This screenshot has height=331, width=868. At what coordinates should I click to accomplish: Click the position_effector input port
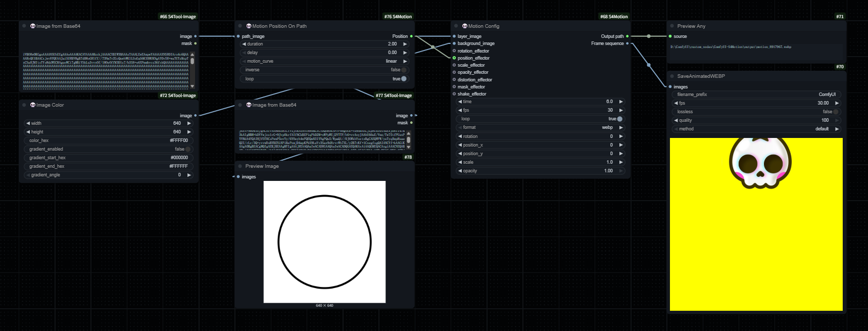454,58
